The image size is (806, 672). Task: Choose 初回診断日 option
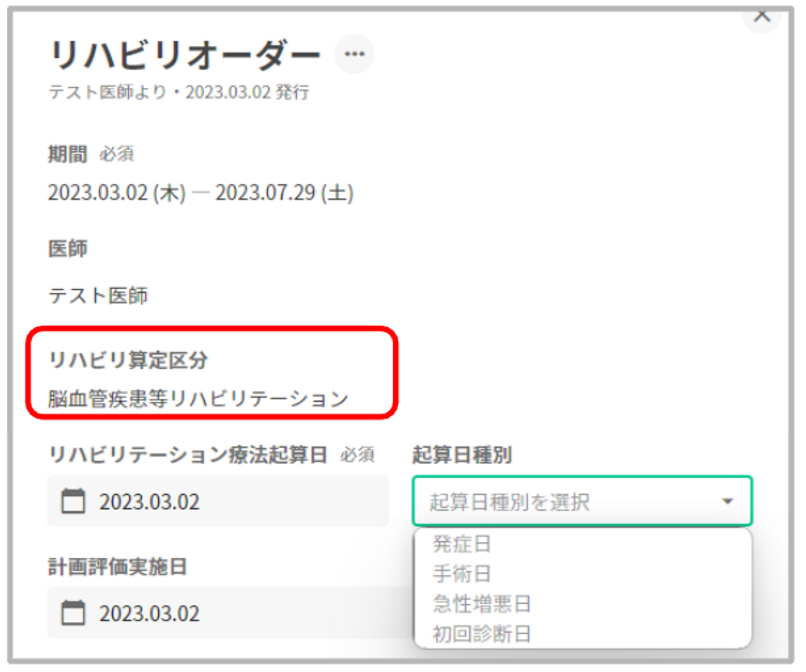[x=482, y=633]
